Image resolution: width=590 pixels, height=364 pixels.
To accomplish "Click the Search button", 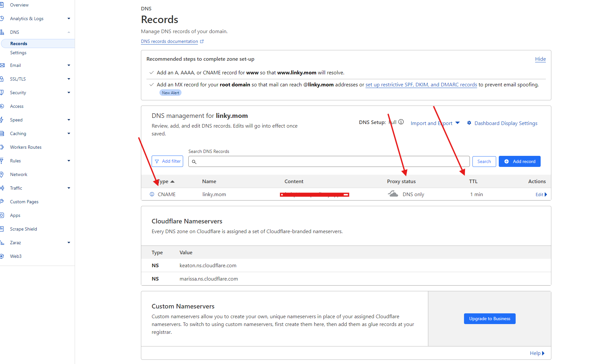I will tap(484, 161).
